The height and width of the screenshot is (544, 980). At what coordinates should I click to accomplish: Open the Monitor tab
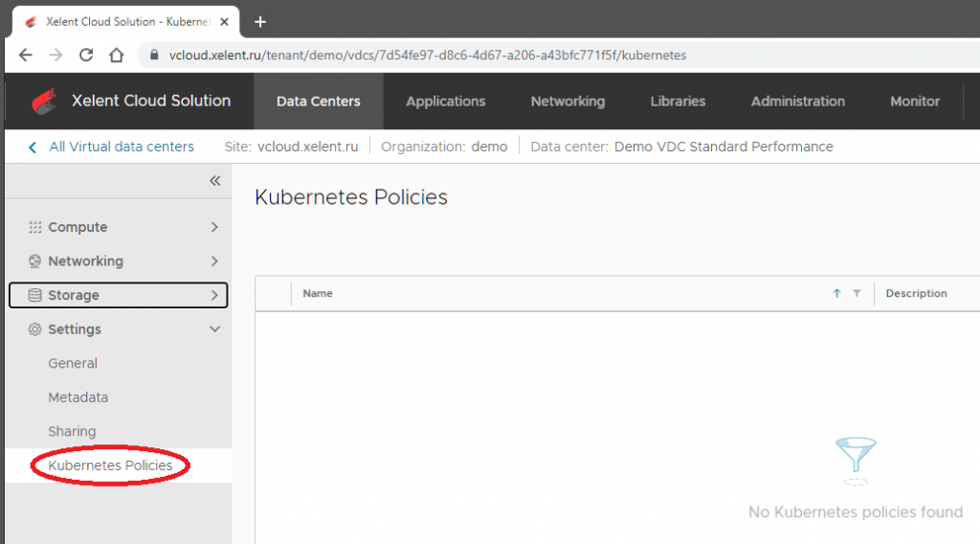click(914, 102)
